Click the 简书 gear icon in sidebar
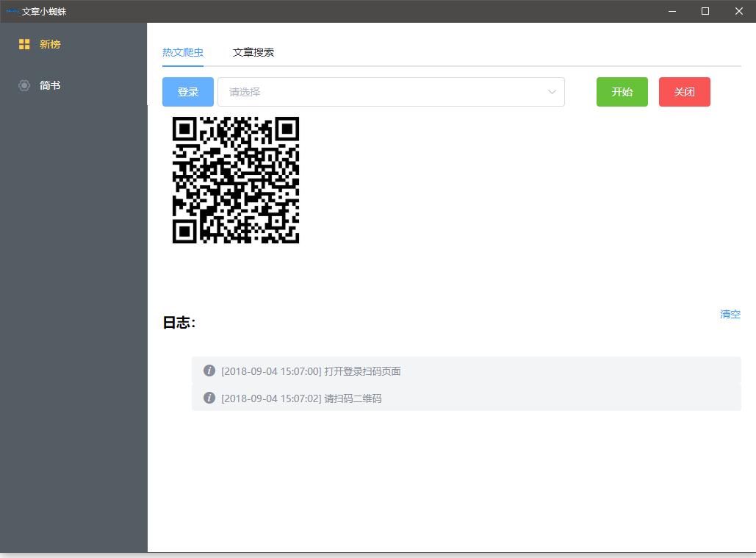 point(24,85)
